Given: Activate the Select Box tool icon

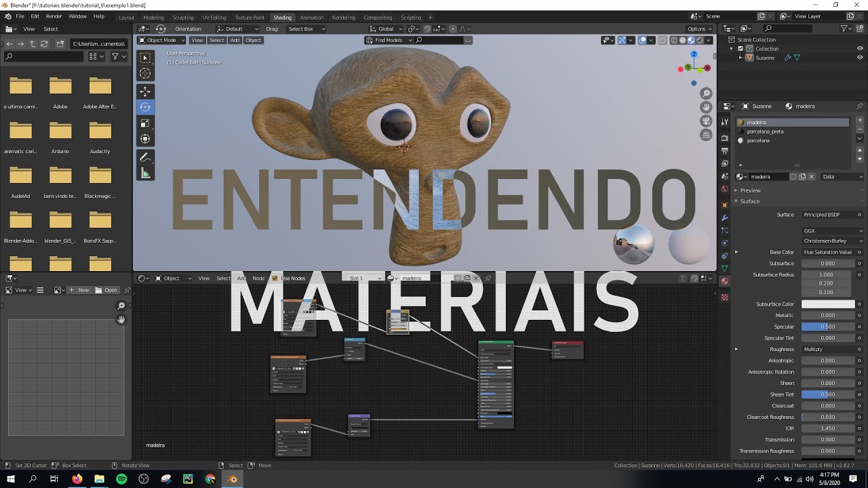Looking at the screenshot, I should tap(145, 58).
